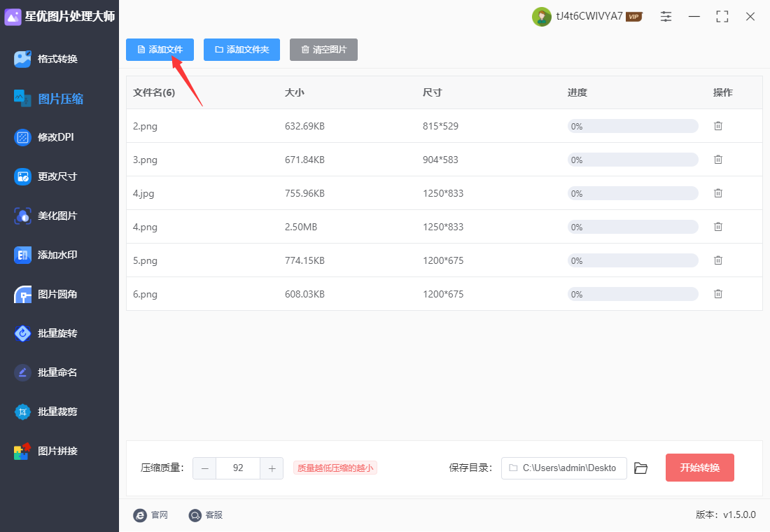The height and width of the screenshot is (532, 770).
Task: Switch to 更改尺寸 resize module
Action: (x=45, y=176)
